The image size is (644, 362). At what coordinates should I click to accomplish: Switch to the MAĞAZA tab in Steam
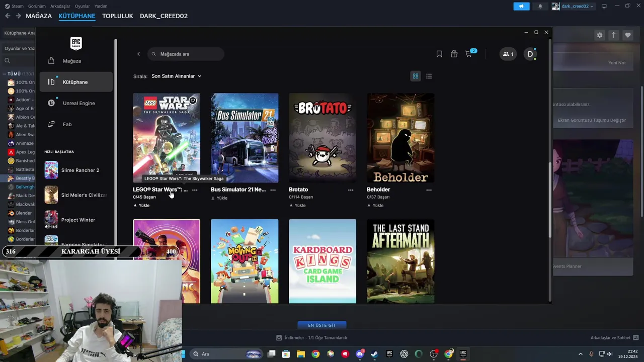click(39, 16)
